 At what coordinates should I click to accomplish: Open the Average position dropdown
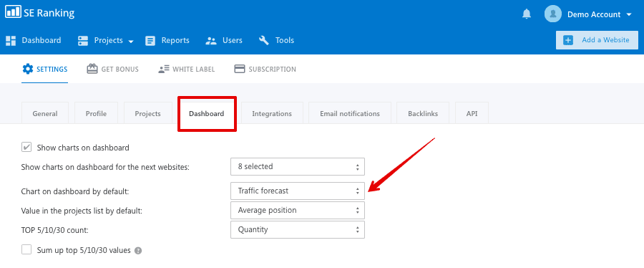(298, 210)
